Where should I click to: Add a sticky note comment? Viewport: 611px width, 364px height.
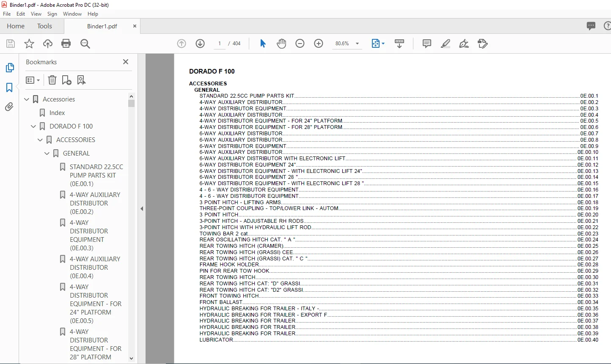click(x=427, y=44)
